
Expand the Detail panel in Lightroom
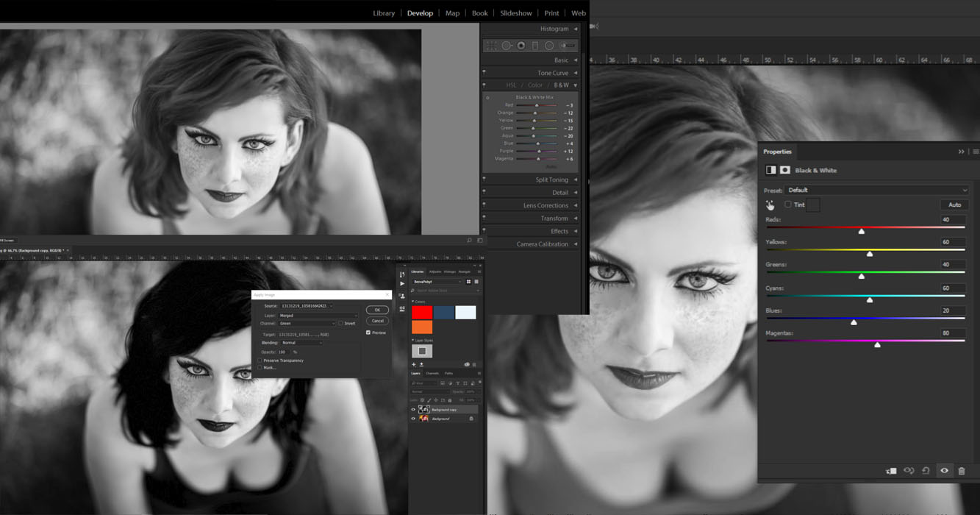576,193
